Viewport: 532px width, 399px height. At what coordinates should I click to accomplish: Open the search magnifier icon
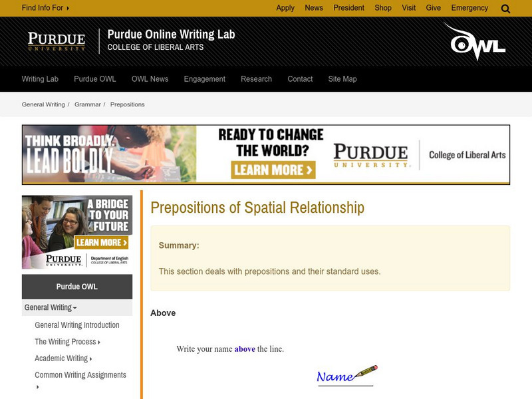(505, 9)
